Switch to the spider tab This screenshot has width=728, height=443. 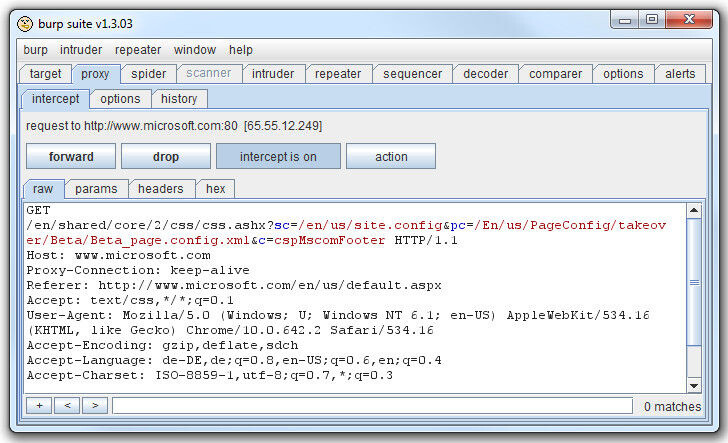[149, 74]
